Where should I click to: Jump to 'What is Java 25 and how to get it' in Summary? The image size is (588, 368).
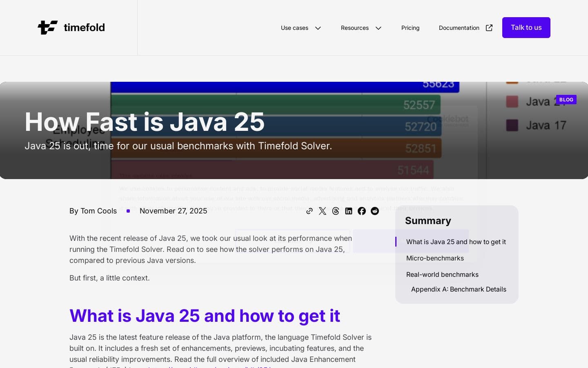point(456,242)
